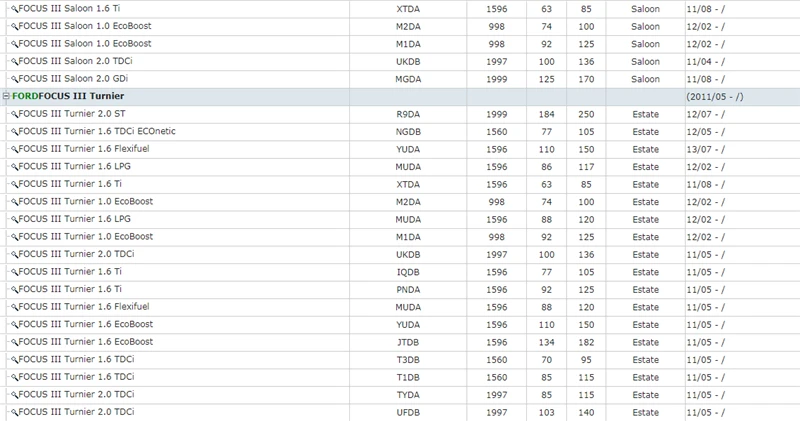Click engine code 'R9DA'

(408, 114)
